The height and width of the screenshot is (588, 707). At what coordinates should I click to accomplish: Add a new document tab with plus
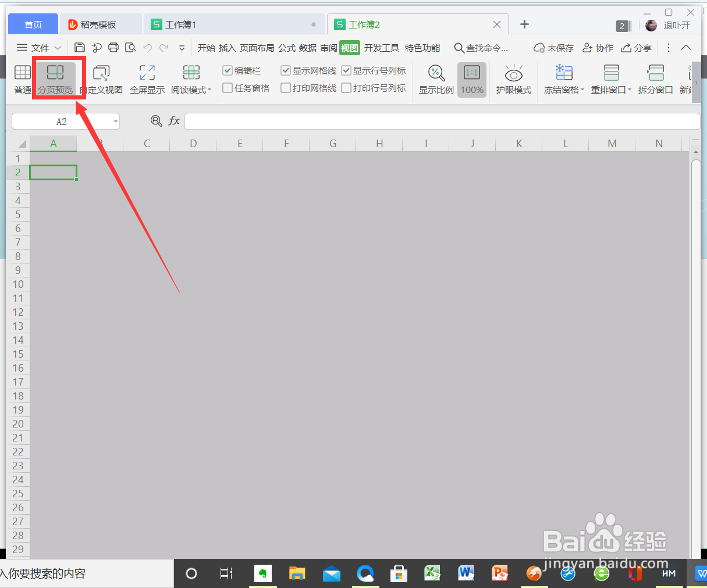pos(524,24)
